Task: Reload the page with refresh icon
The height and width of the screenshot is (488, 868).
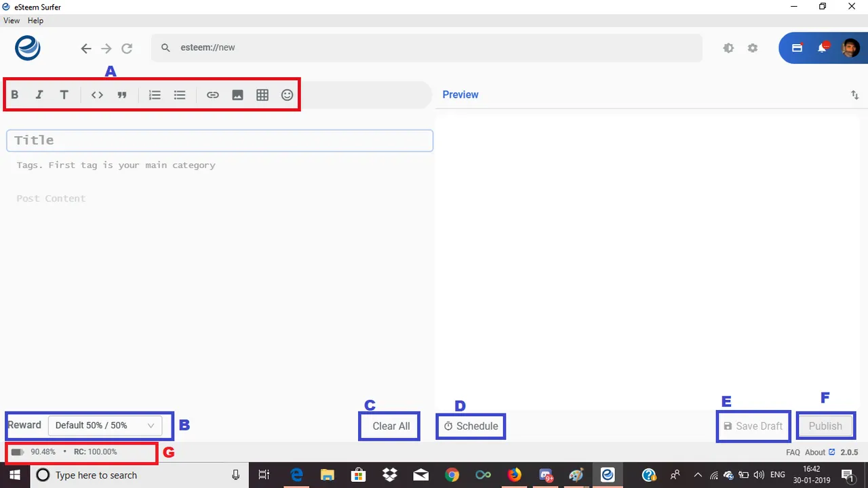Action: point(127,48)
